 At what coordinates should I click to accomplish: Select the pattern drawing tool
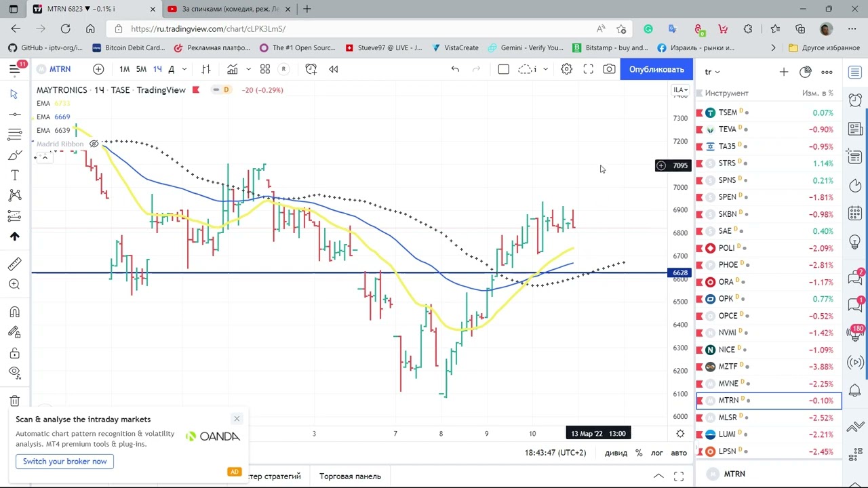(x=14, y=196)
